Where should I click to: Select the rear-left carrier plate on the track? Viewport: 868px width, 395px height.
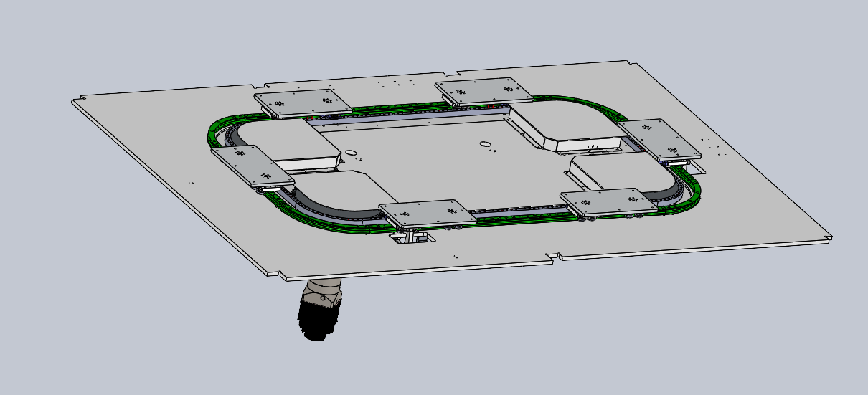(303, 103)
